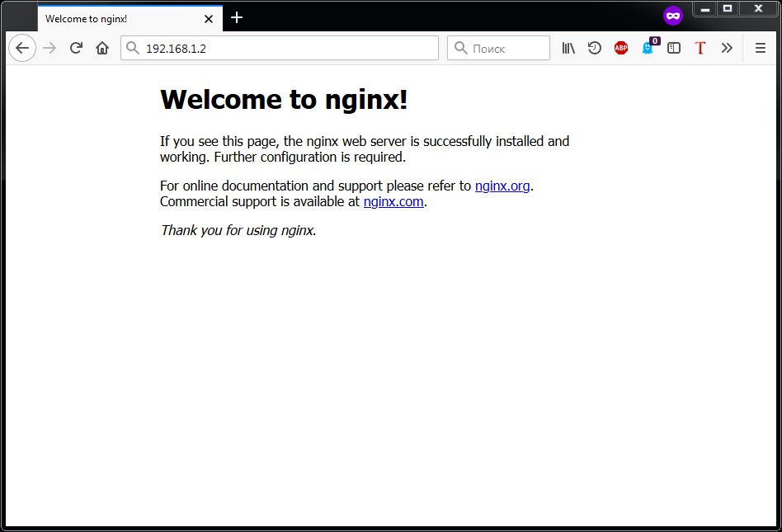Open a new tab with plus
The height and width of the screenshot is (532, 782).
coord(237,18)
